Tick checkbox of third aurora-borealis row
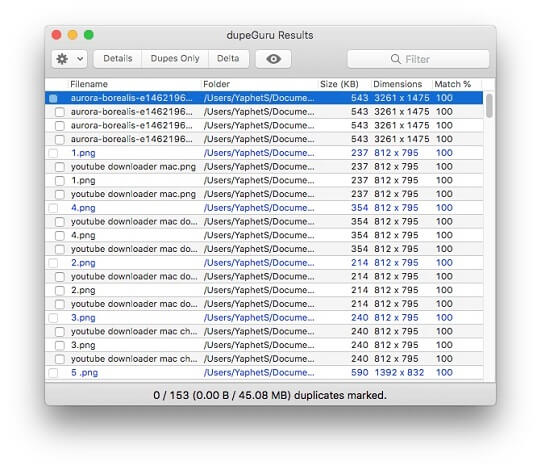The image size is (541, 470). (60, 126)
